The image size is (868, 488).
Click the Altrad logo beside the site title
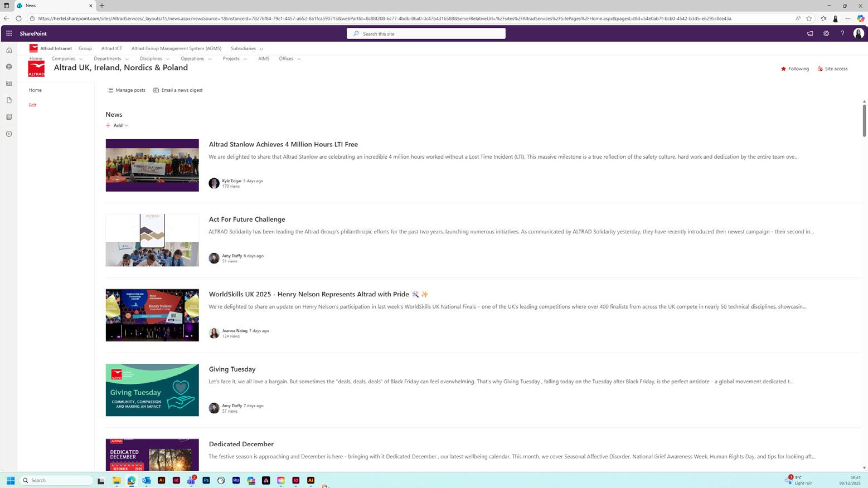coord(36,69)
